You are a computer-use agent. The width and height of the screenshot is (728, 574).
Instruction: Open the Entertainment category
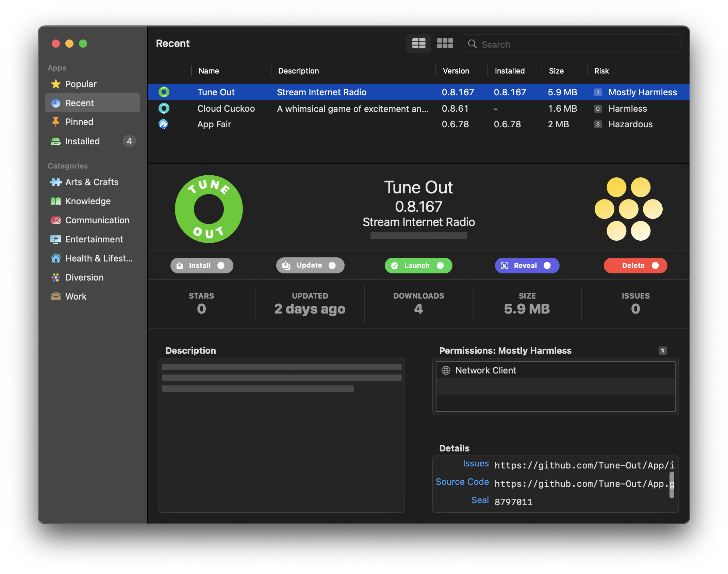pyautogui.click(x=92, y=239)
